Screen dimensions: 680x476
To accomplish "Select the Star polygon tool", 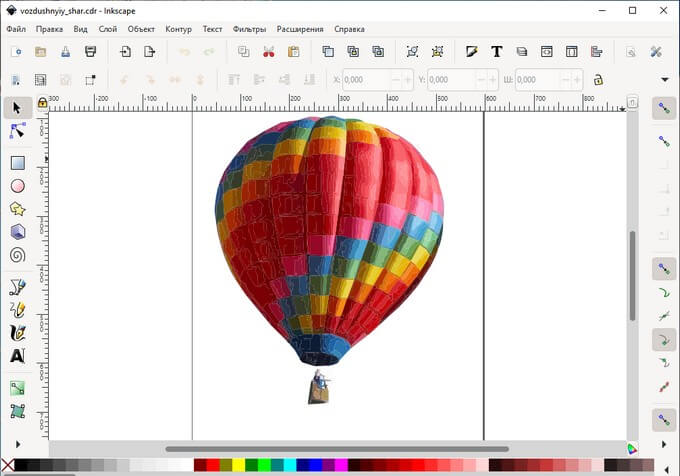I will (x=17, y=209).
